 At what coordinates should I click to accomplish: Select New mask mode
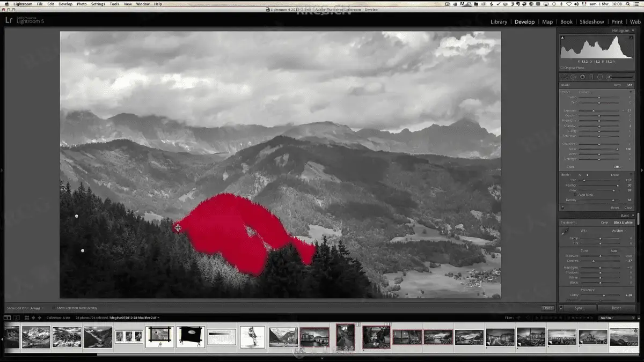click(618, 85)
